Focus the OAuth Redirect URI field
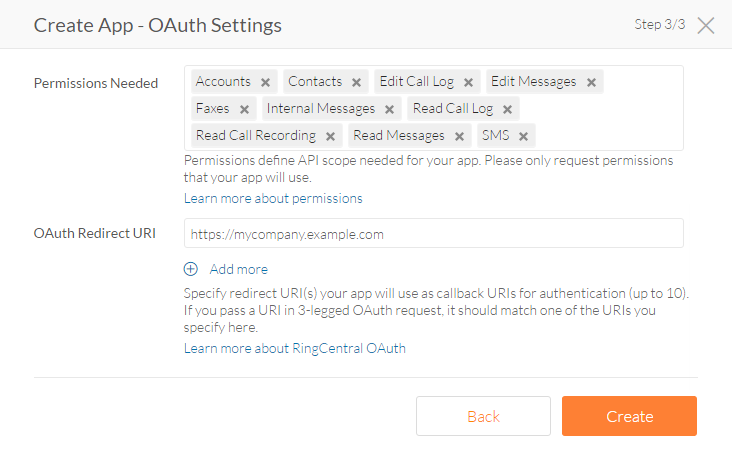This screenshot has height=452, width=732. click(433, 234)
